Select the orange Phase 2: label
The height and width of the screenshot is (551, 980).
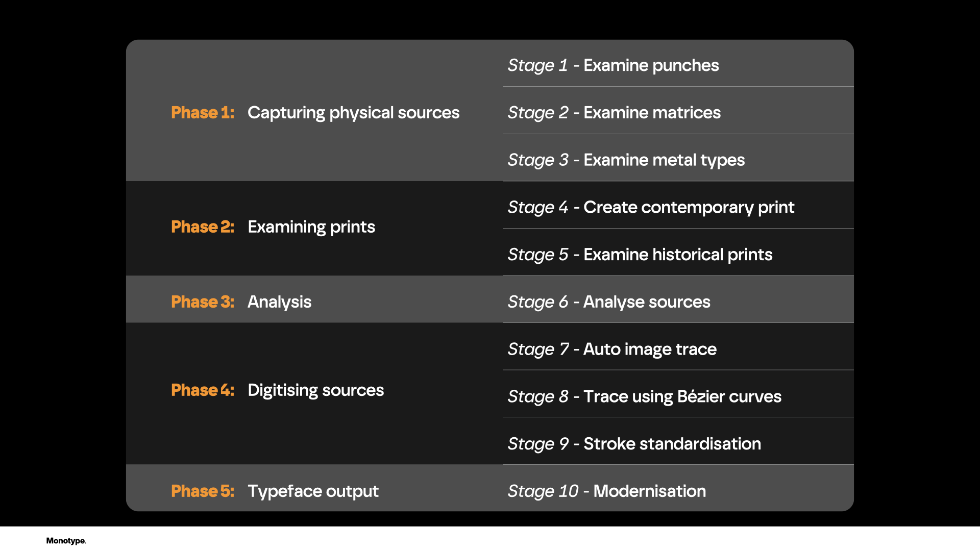click(x=203, y=227)
